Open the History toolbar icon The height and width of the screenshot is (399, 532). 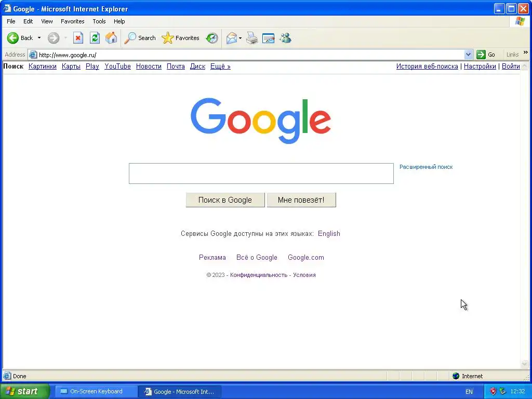pos(212,38)
